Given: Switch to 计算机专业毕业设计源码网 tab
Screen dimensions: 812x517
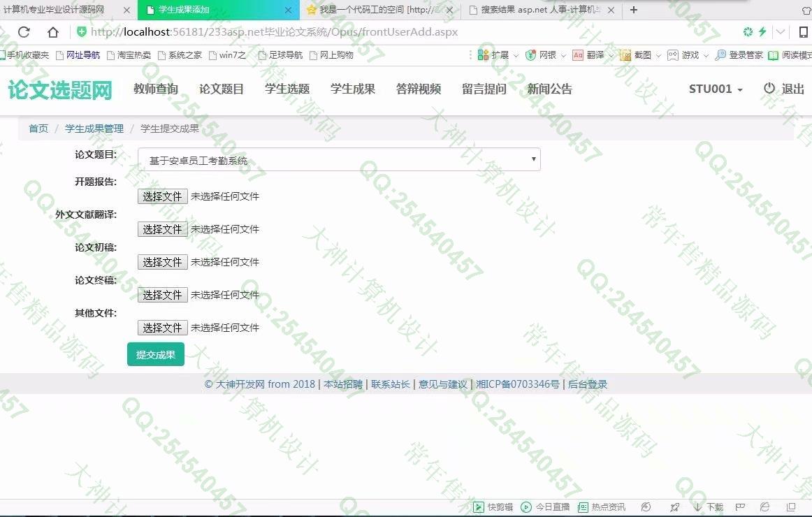Looking at the screenshot, I should (59, 10).
